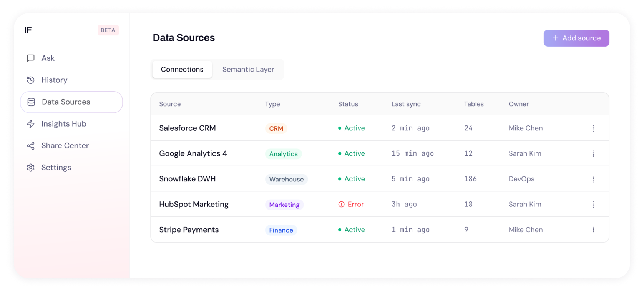Click the DevOps owner cell

(521, 179)
